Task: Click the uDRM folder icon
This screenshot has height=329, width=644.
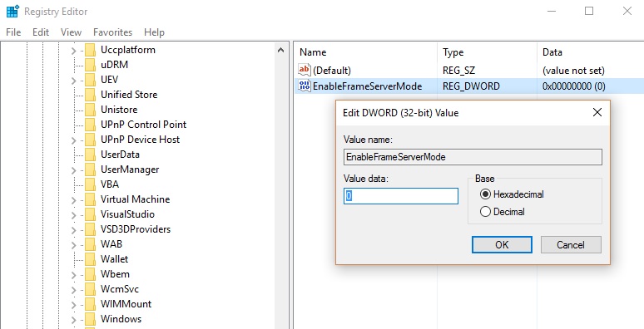Action: [x=91, y=65]
